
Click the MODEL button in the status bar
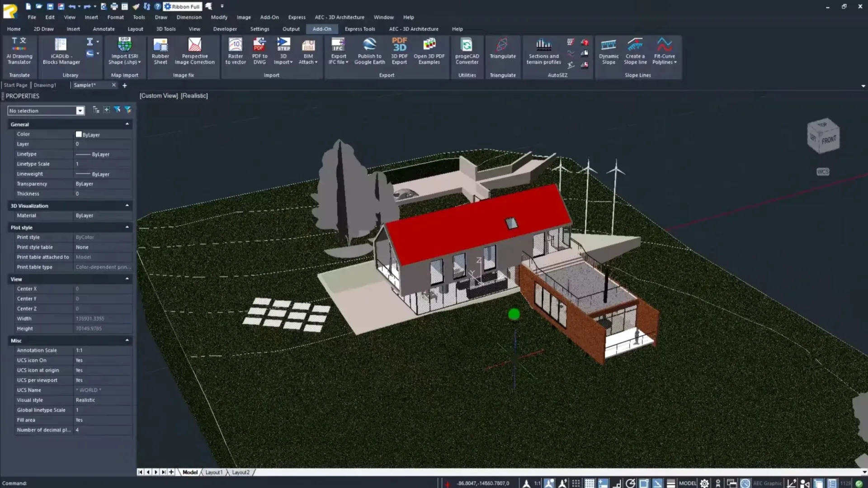pyautogui.click(x=687, y=483)
